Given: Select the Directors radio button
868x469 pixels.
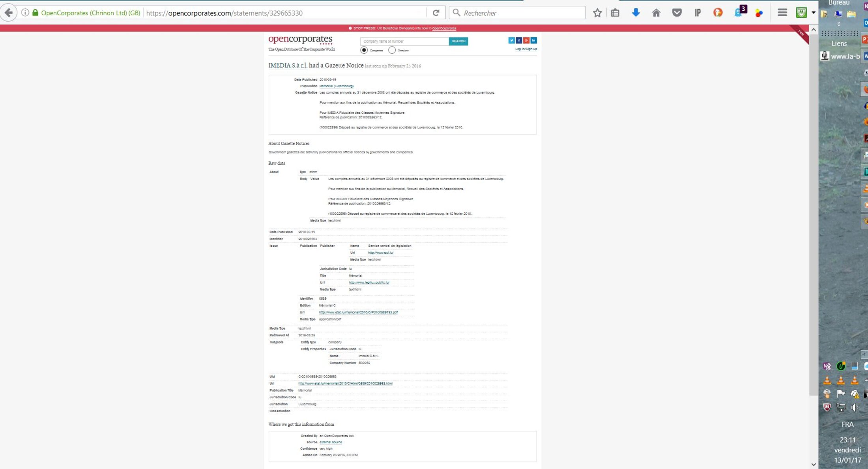Looking at the screenshot, I should click(392, 50).
